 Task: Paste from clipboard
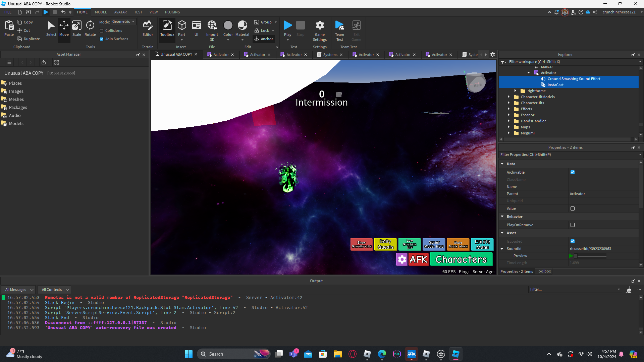[9, 28]
